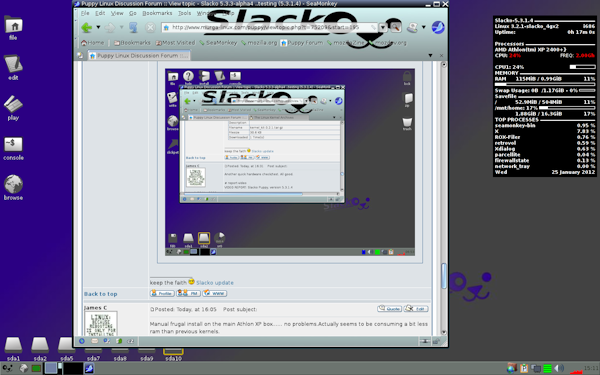This screenshot has width=600, height=375.
Task: Click the volume speaker tray icon
Action: point(558,368)
